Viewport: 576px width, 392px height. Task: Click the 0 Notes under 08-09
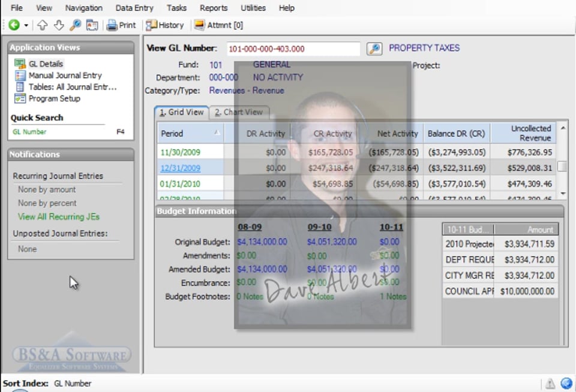[x=250, y=296]
